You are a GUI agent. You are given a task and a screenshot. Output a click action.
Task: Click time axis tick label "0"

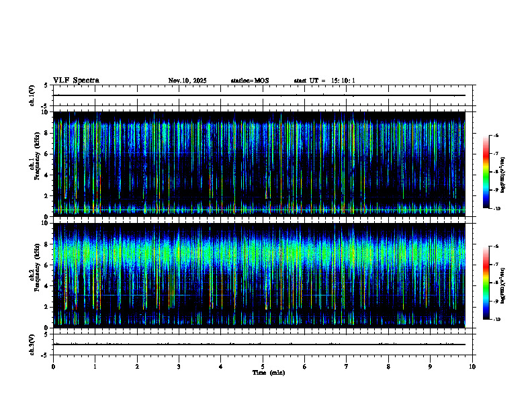coord(53,367)
